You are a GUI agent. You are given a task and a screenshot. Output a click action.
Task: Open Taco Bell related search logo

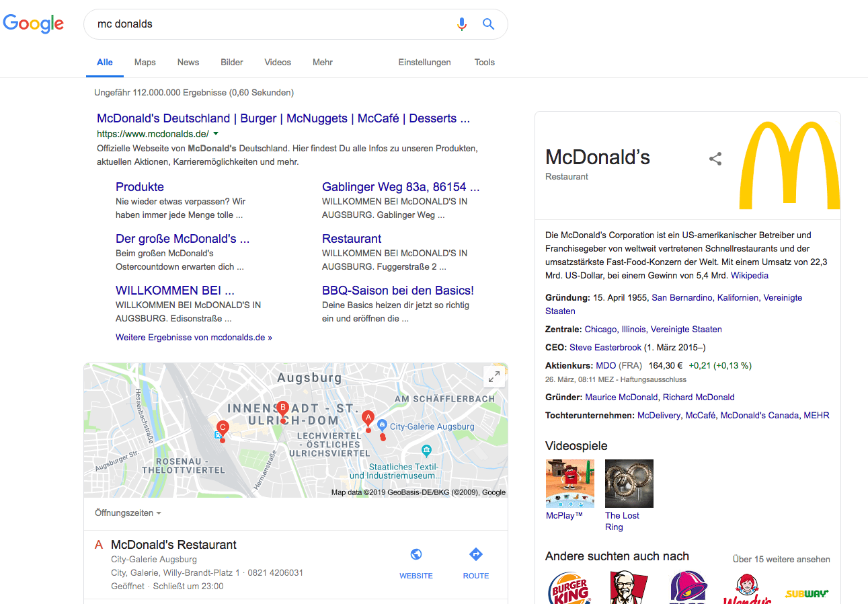pos(688,588)
